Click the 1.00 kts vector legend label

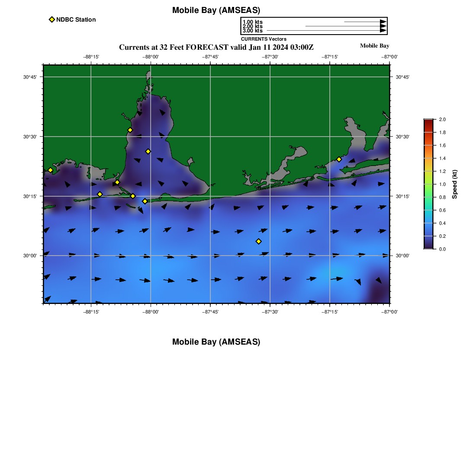pos(252,22)
